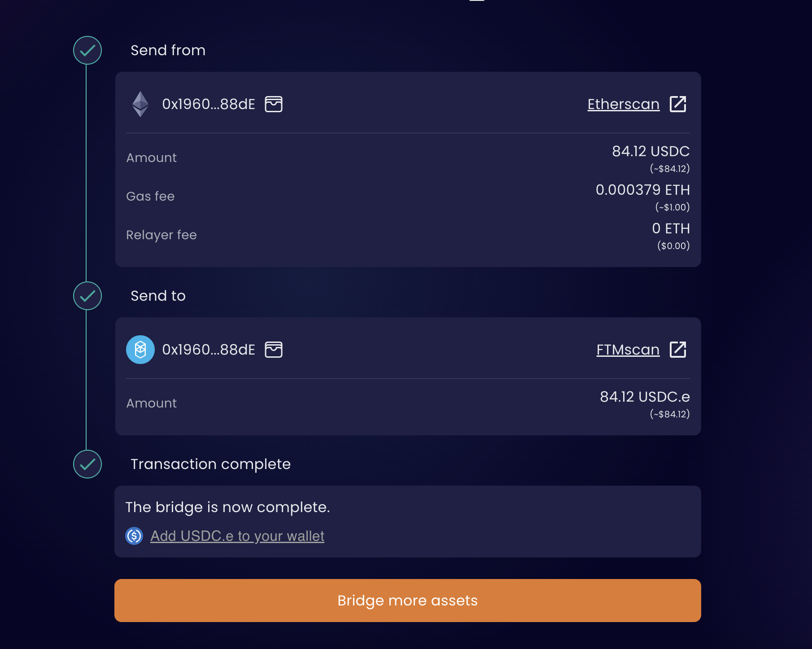Open the FTMscan link
The image size is (812, 649).
pyautogui.click(x=628, y=350)
